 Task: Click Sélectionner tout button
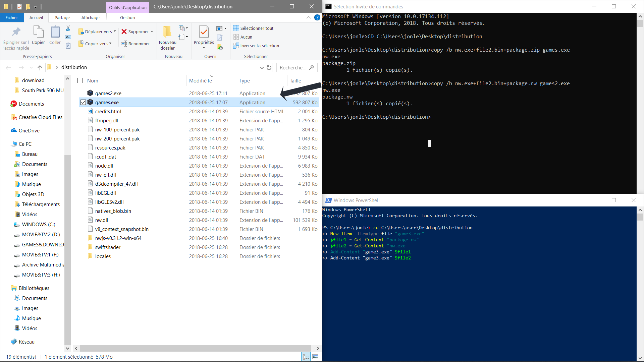pyautogui.click(x=254, y=28)
